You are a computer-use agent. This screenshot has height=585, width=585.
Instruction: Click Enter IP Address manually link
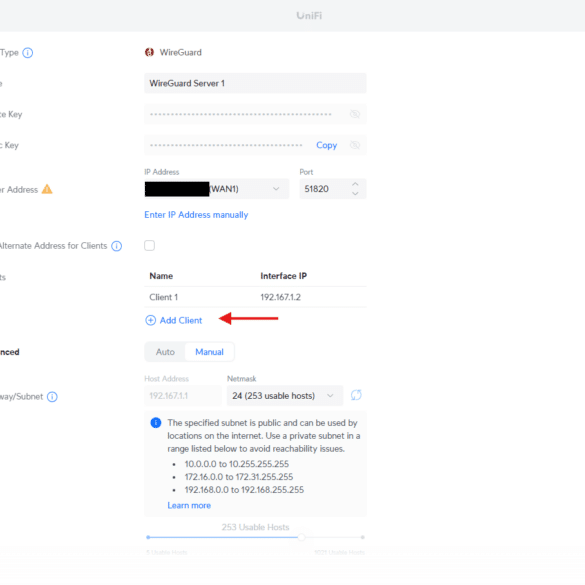pyautogui.click(x=196, y=215)
